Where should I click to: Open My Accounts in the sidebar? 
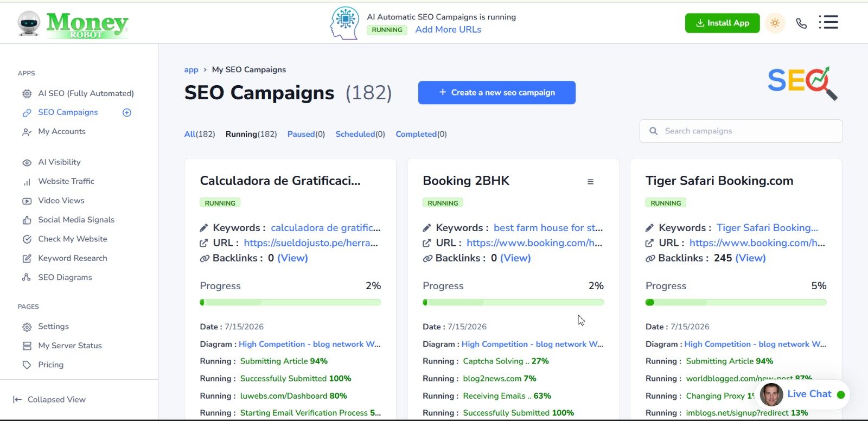click(x=62, y=131)
